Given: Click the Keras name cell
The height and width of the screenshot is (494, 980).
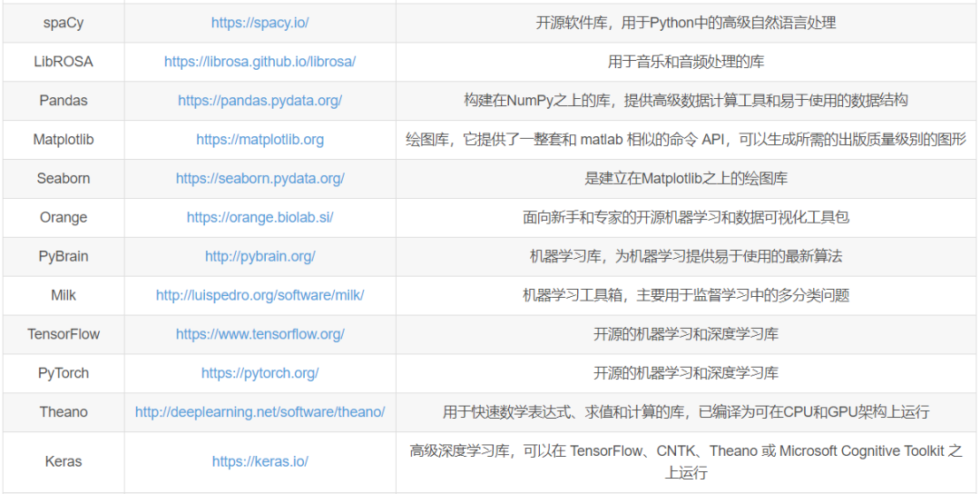Looking at the screenshot, I should [64, 462].
